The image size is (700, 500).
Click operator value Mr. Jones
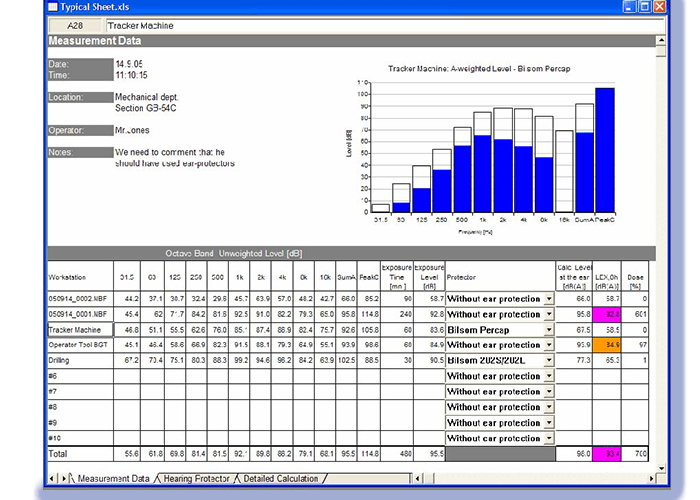(x=132, y=130)
